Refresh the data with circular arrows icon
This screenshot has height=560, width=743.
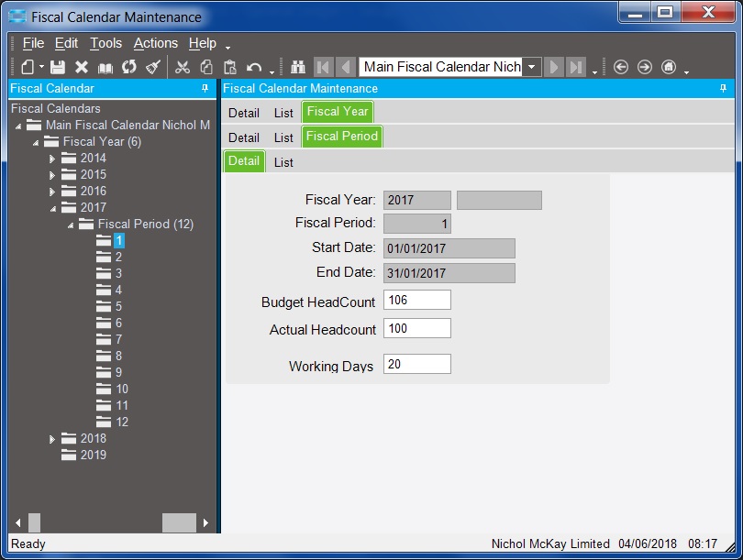coord(129,67)
